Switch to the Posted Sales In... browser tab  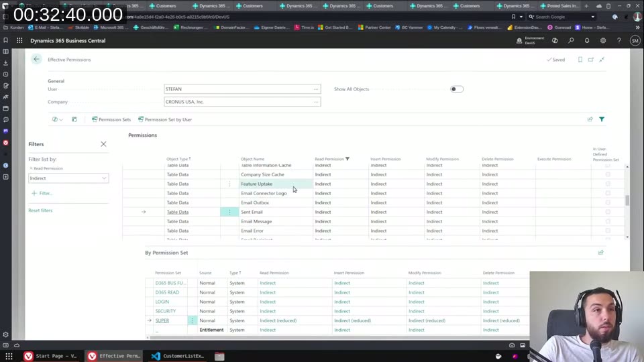[559, 6]
